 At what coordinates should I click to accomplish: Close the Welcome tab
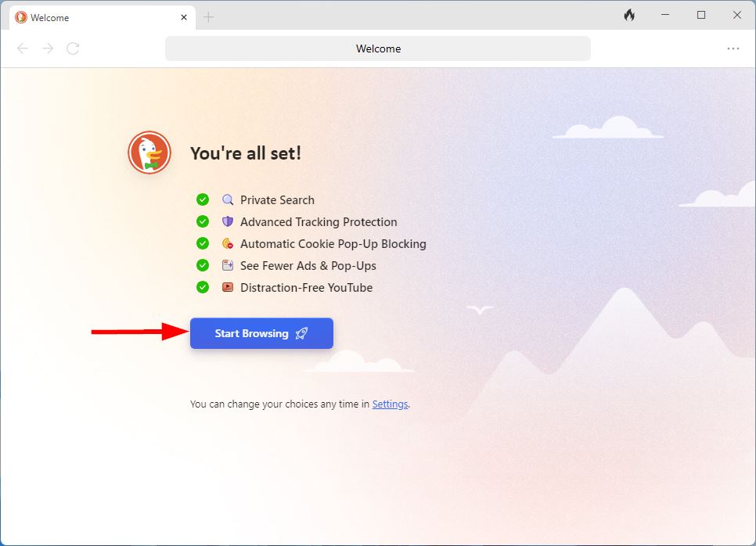click(x=183, y=16)
